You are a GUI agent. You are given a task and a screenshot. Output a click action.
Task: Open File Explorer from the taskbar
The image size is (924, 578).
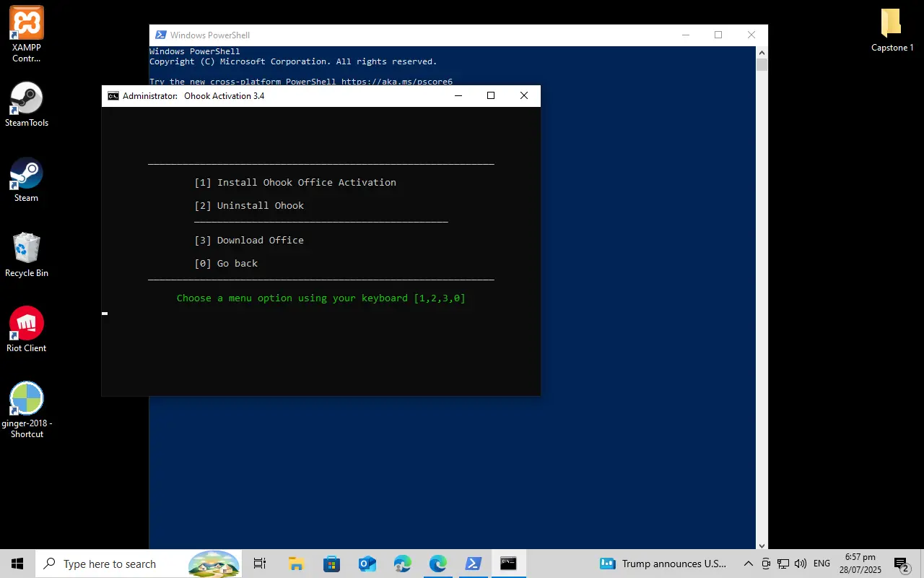click(296, 564)
